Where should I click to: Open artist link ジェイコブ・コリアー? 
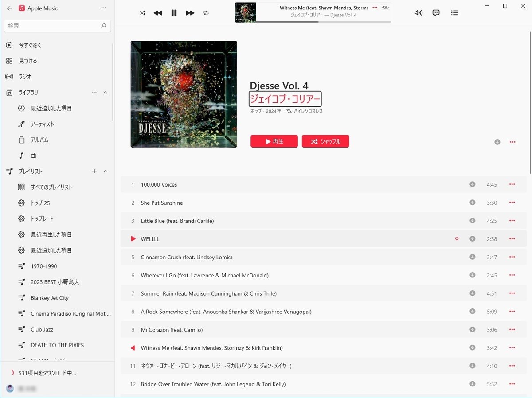click(285, 99)
